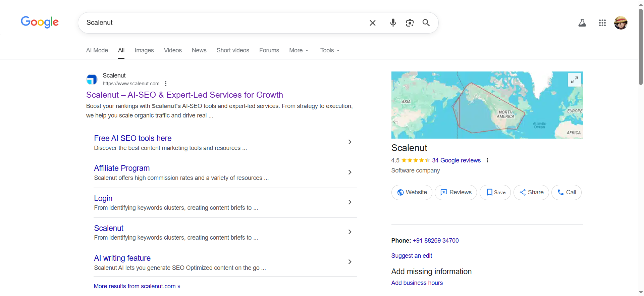Image resolution: width=644 pixels, height=296 pixels.
Task: Open the Google account profile picture
Action: (621, 23)
